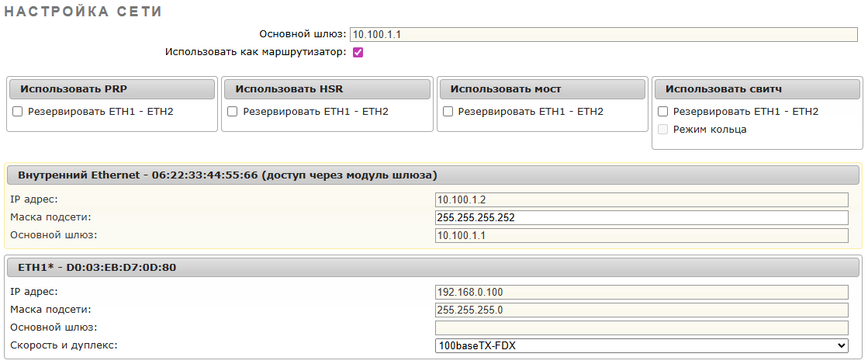Click the internal Ethernet IP address field
Image resolution: width=868 pixels, height=364 pixels.
click(641, 199)
